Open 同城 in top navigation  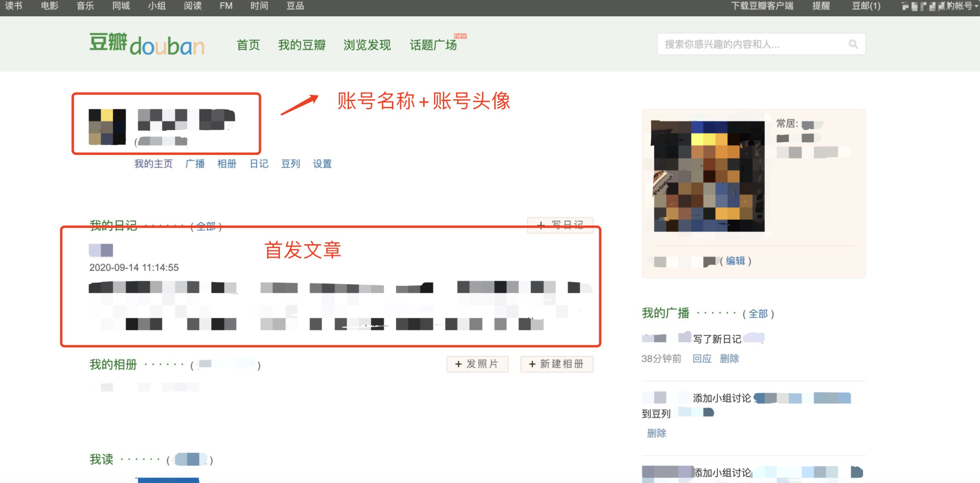[x=121, y=6]
